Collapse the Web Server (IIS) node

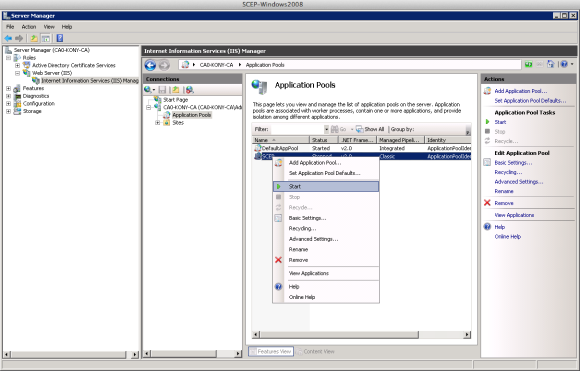pyautogui.click(x=17, y=73)
